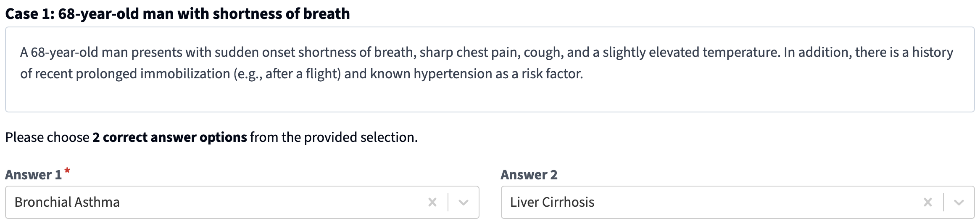The image size is (980, 224).
Task: Click the Case 1 heading
Action: (x=177, y=14)
